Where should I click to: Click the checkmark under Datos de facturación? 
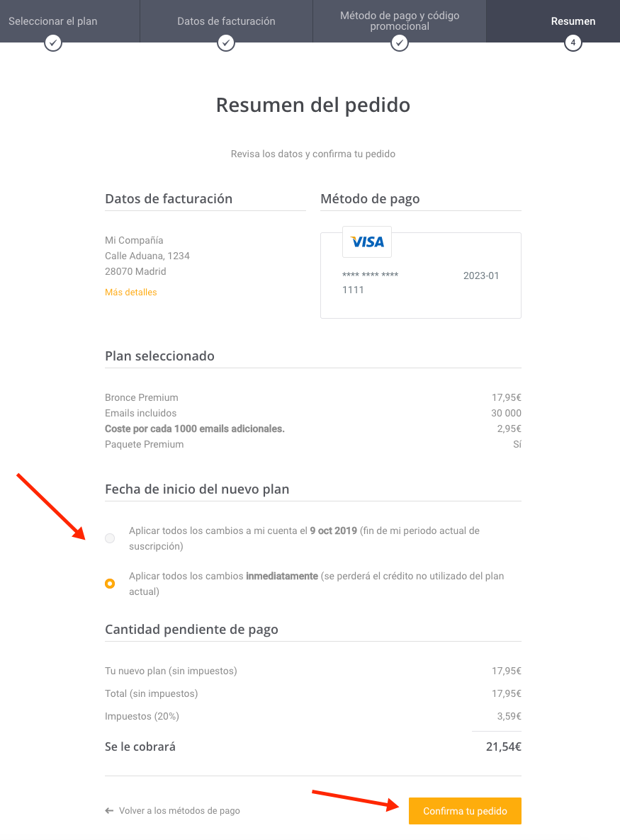[226, 42]
